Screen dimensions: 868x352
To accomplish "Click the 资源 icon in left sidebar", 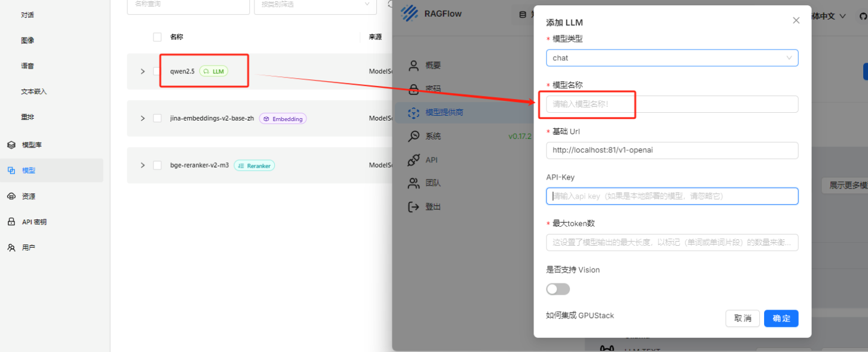I will (11, 196).
